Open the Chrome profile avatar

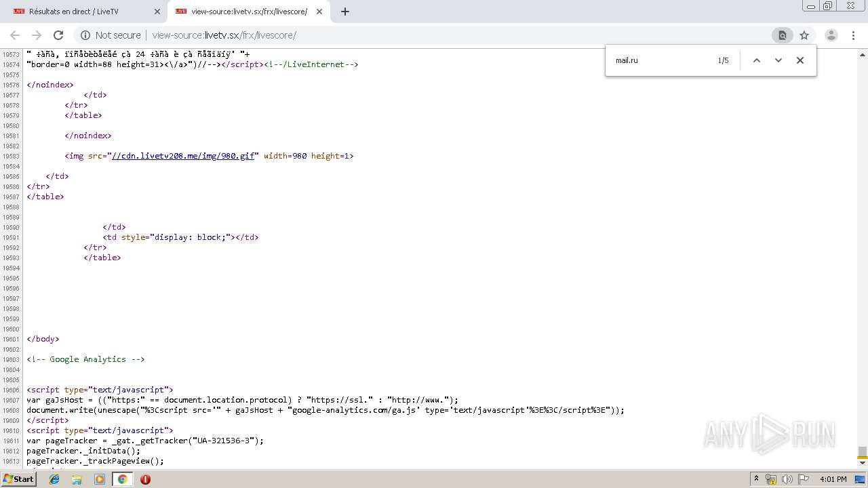[831, 35]
